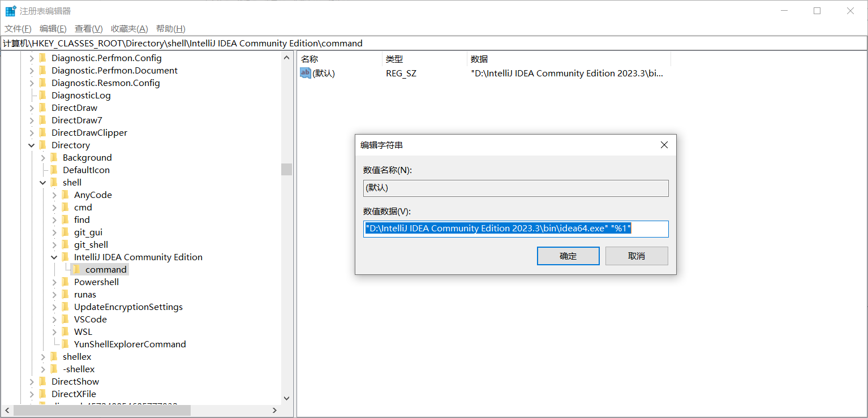Click the folder icon beside DiagnosticLog
Screen dimensions: 868x418
[x=43, y=95]
